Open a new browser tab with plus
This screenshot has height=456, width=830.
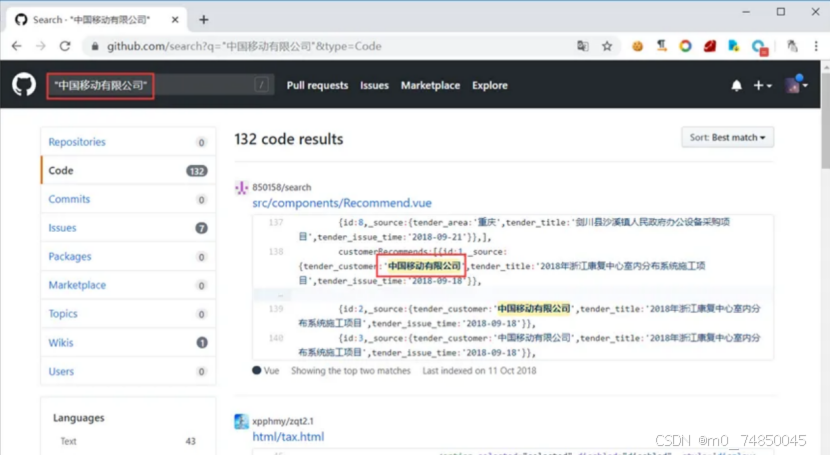pos(204,20)
